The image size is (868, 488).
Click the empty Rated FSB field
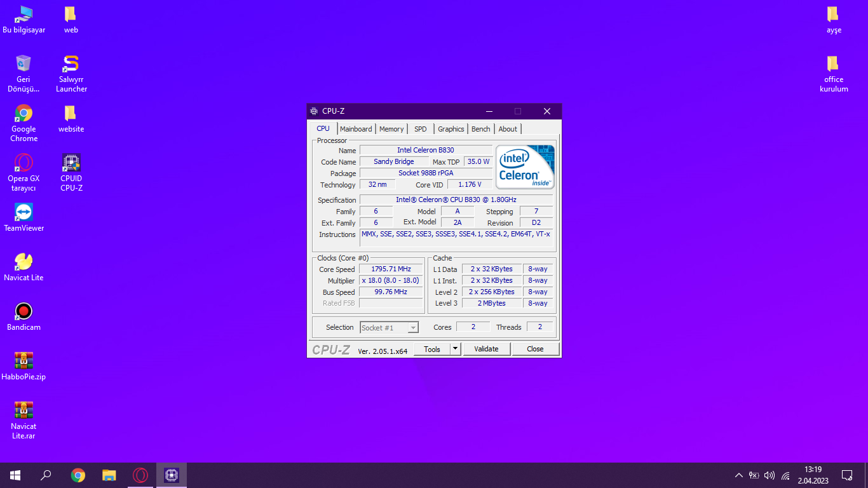[391, 304]
